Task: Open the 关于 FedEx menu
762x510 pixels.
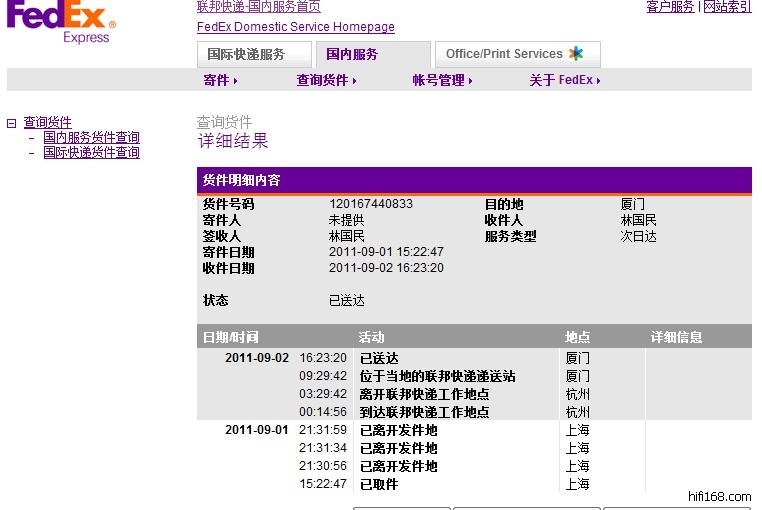Action: 565,80
